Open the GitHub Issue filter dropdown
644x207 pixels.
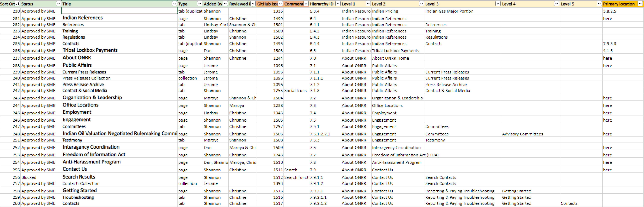(281, 4)
